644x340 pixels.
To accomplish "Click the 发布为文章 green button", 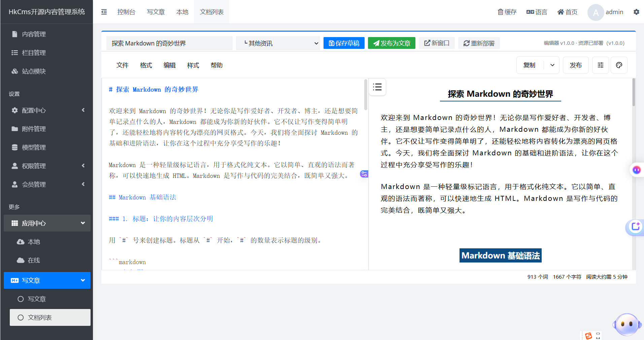I will point(392,43).
